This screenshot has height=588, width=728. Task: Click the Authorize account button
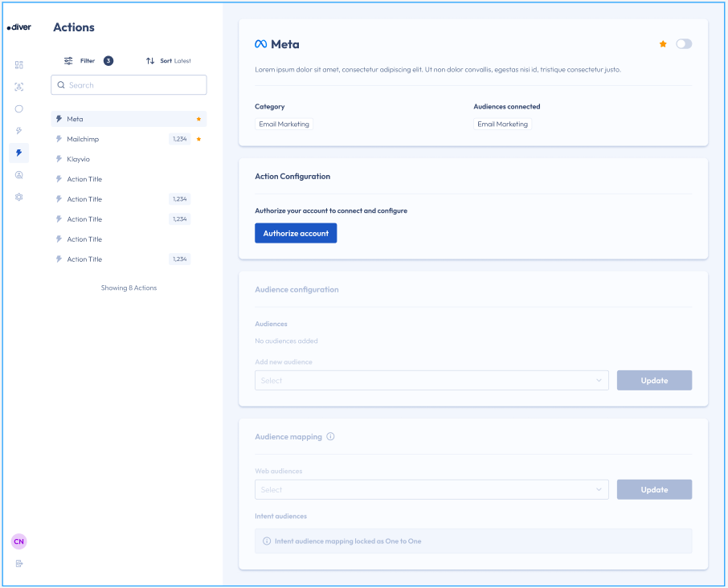click(296, 233)
